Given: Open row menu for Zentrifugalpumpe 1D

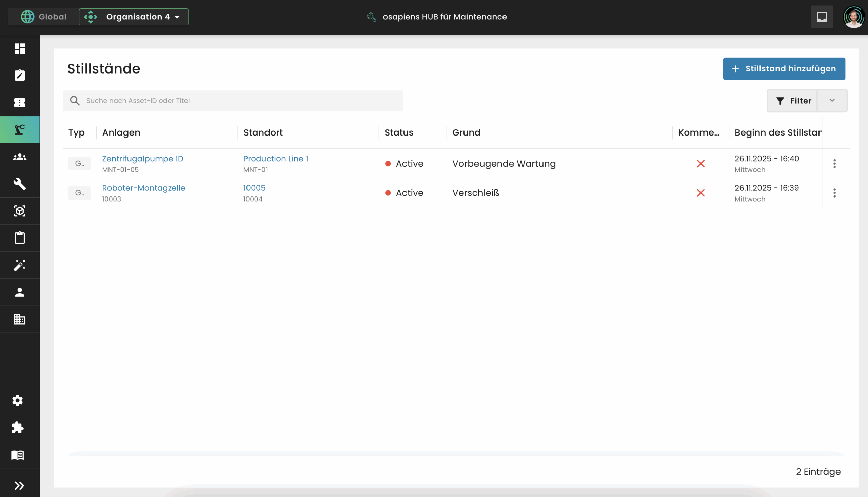Looking at the screenshot, I should [x=834, y=164].
